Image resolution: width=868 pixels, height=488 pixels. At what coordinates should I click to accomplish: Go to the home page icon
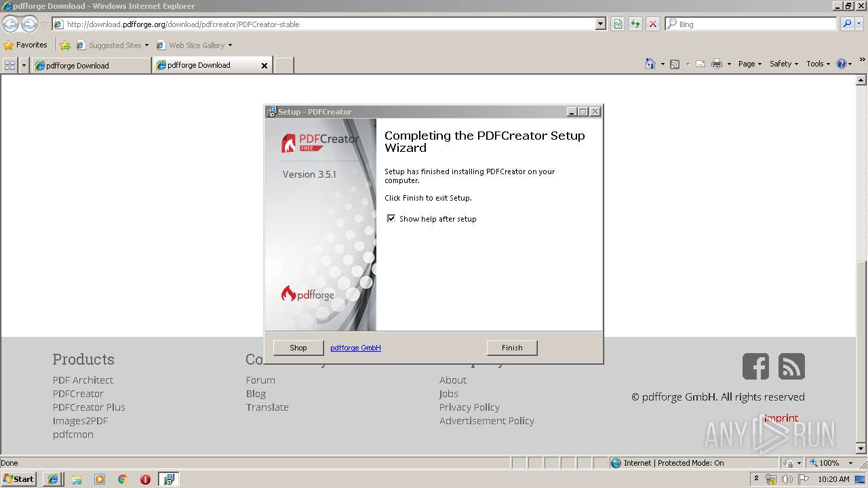tap(650, 64)
